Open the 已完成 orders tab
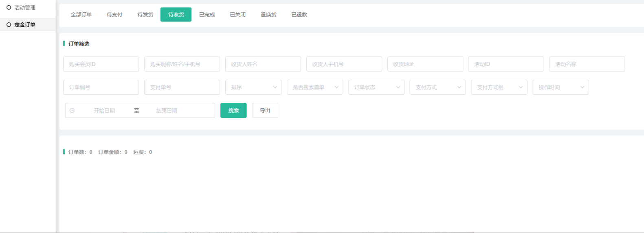 (207, 15)
